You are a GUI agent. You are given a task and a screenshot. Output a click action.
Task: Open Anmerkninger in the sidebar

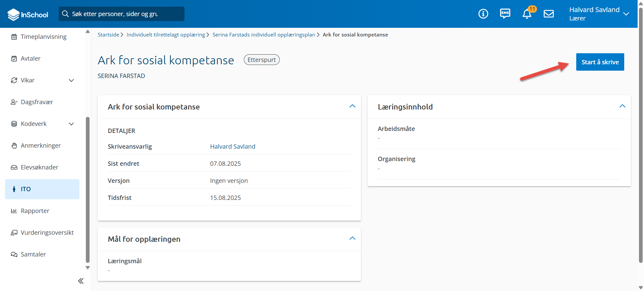coord(42,146)
